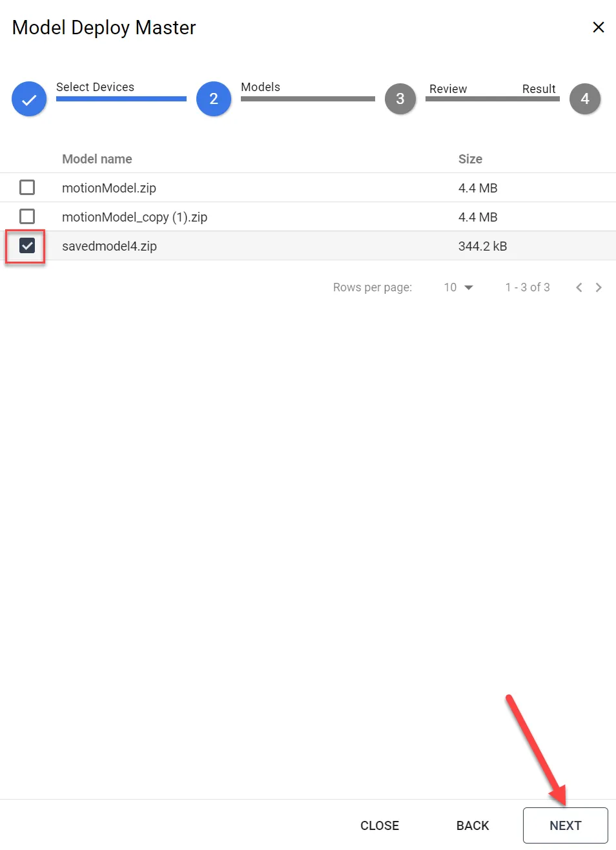Click the 4.4 MB size of motionModel.zip
The width and height of the screenshot is (616, 850).
click(x=478, y=188)
